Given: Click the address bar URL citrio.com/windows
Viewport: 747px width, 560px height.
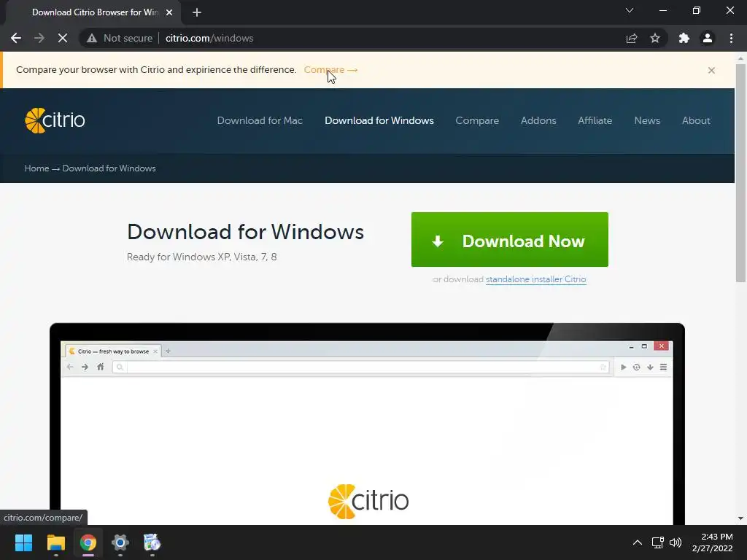Looking at the screenshot, I should [x=209, y=38].
